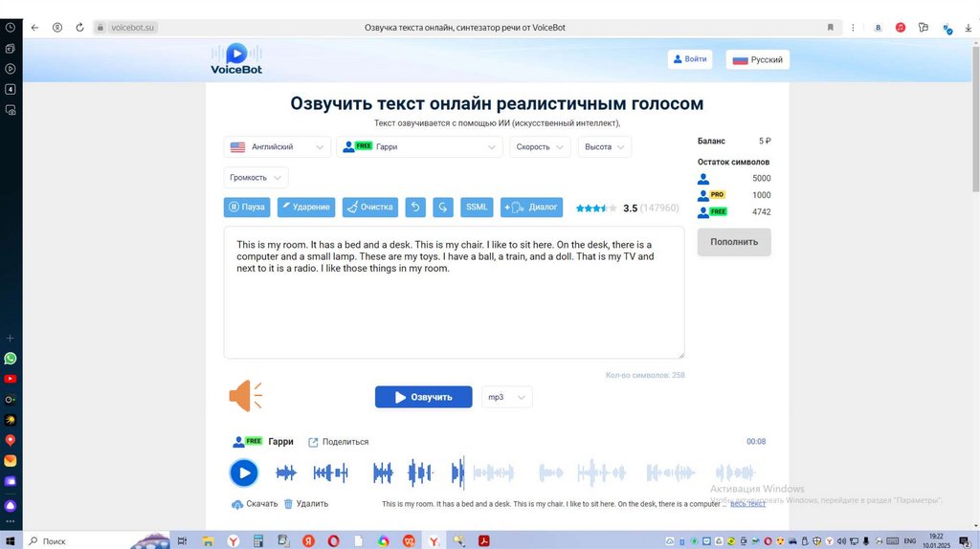
Task: Click the orange speaker icon
Action: coord(245,396)
